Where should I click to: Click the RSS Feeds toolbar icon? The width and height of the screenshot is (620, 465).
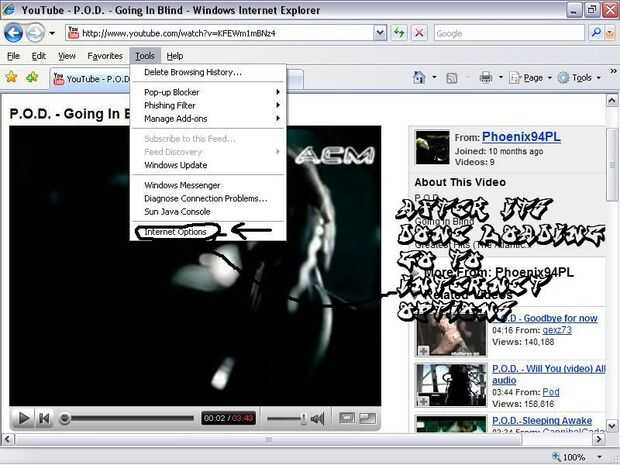[x=452, y=78]
